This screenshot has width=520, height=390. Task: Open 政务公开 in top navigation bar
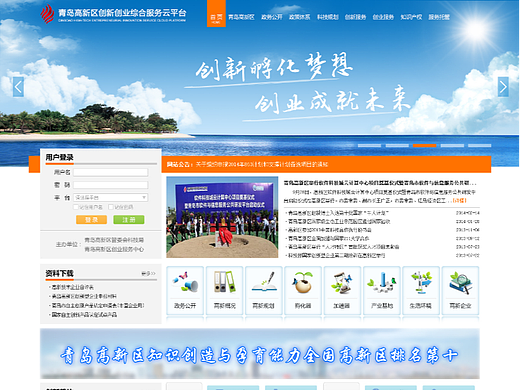point(272,17)
